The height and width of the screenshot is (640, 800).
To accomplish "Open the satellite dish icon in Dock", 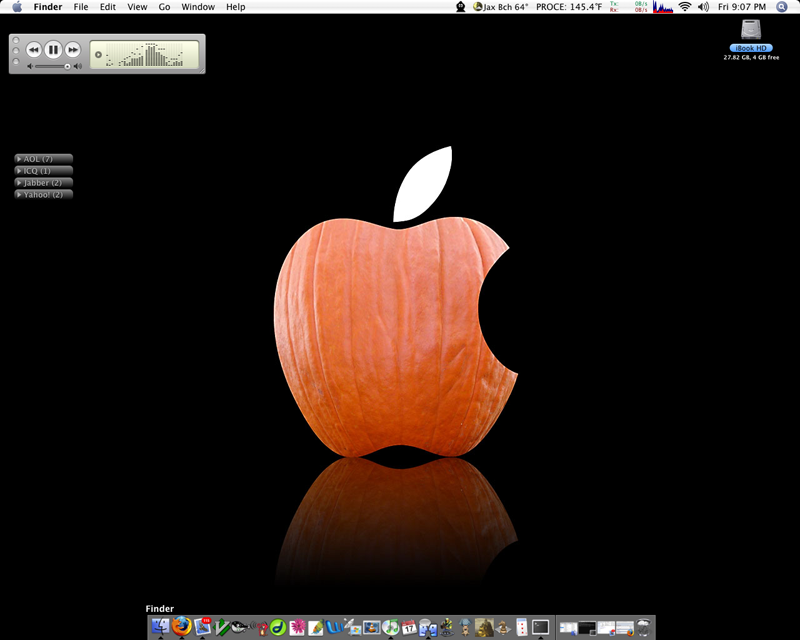I will pos(352,627).
